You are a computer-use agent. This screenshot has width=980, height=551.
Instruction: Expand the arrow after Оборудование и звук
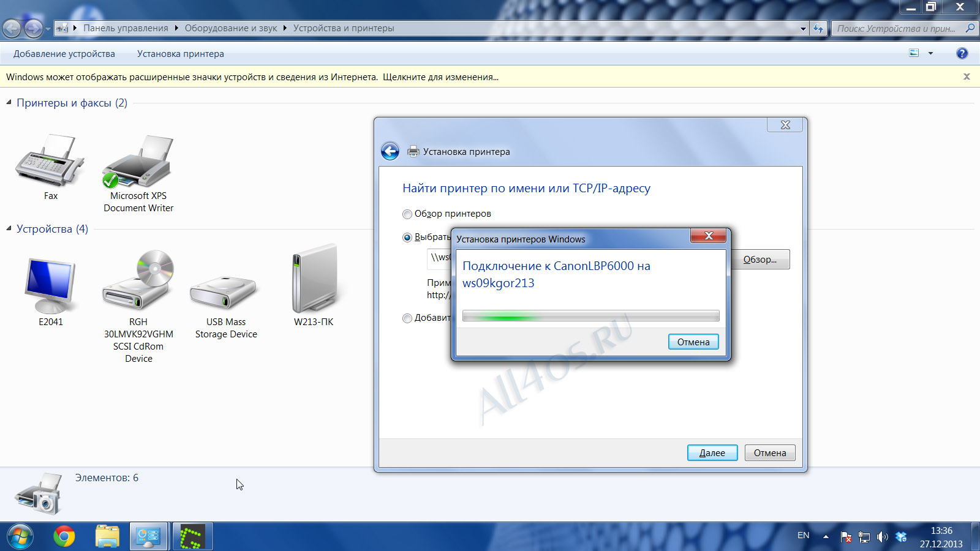285,28
